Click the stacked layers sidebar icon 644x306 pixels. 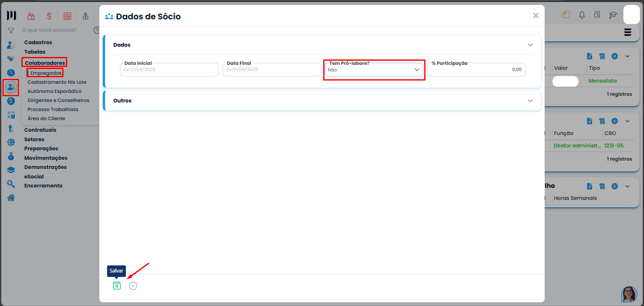(11, 170)
